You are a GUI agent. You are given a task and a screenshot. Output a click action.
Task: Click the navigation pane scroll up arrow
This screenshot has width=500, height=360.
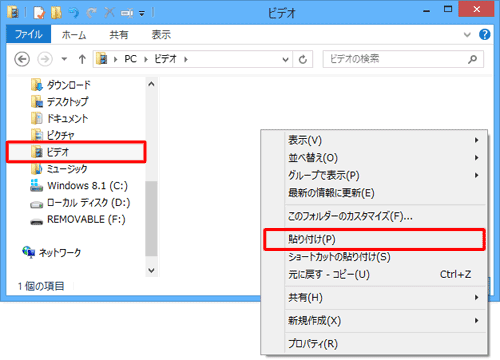point(151,84)
